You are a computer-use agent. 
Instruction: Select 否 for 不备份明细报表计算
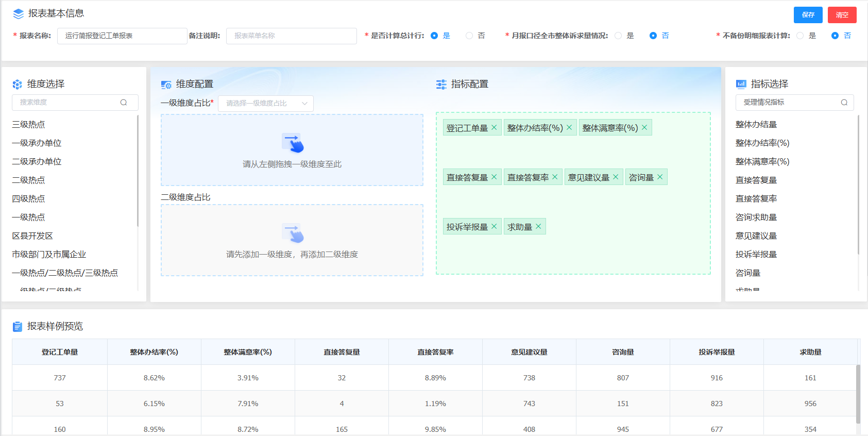[835, 36]
